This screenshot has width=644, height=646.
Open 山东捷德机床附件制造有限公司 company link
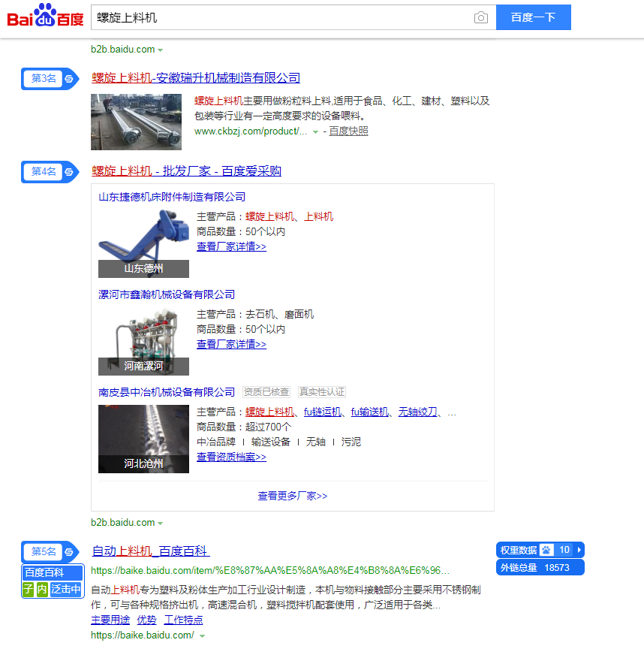point(172,197)
